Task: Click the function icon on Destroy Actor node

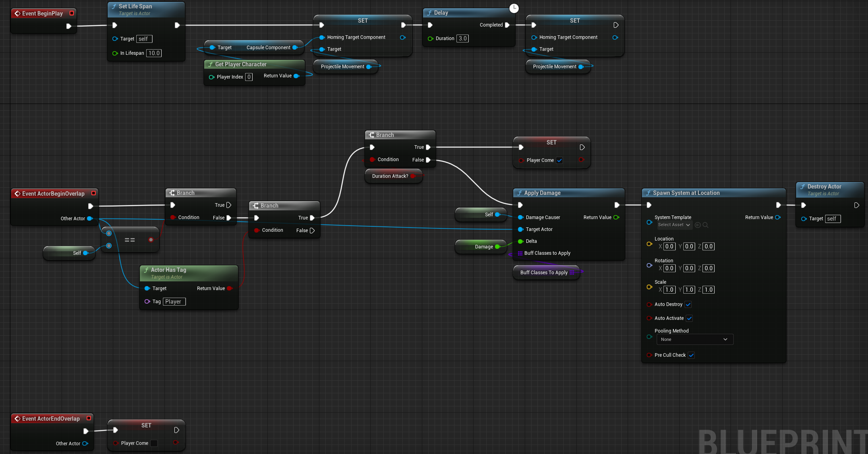Action: (802, 187)
